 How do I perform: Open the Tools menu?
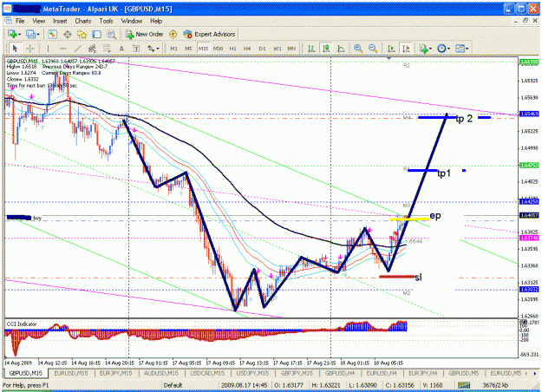coord(106,21)
